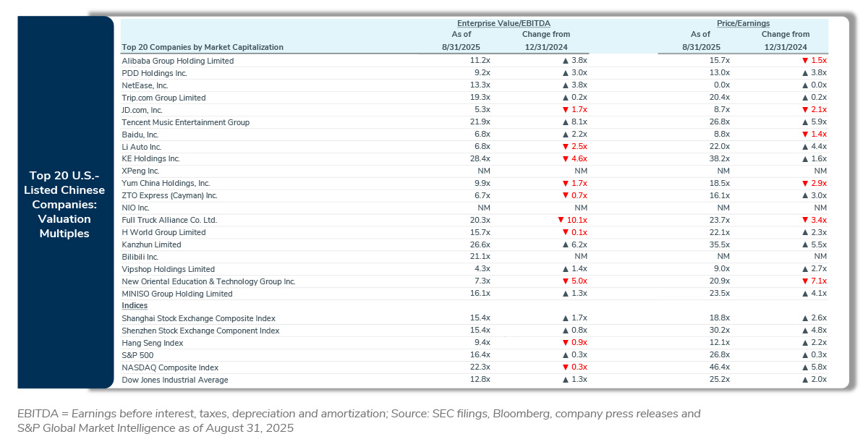Click the dark blue Valuation Multiples title panel
Screen dimensions: 868x447
pos(67,204)
